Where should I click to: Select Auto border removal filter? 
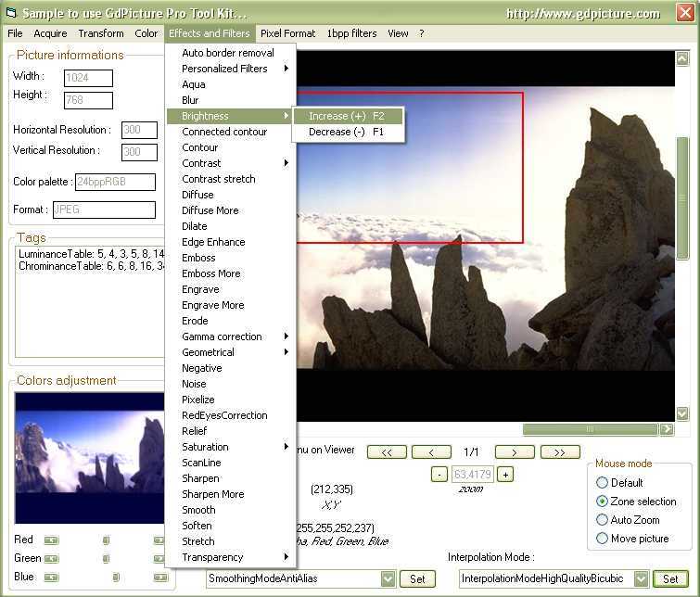(x=231, y=53)
